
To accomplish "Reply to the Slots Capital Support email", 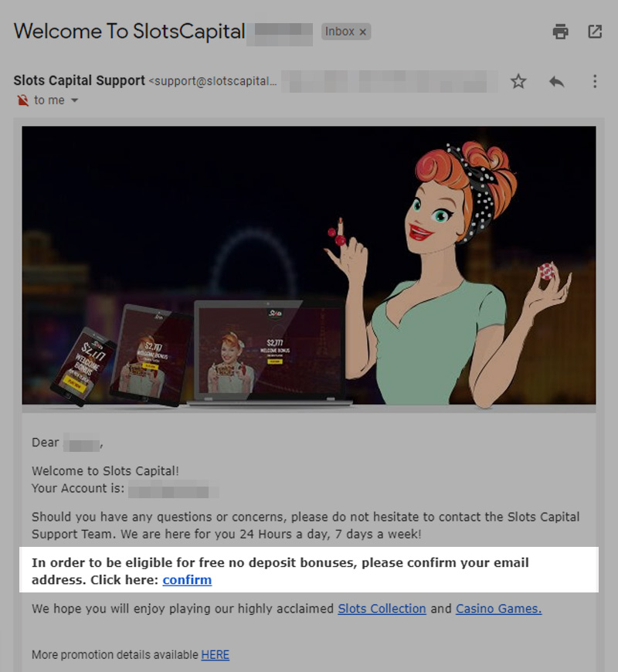I will coord(557,81).
